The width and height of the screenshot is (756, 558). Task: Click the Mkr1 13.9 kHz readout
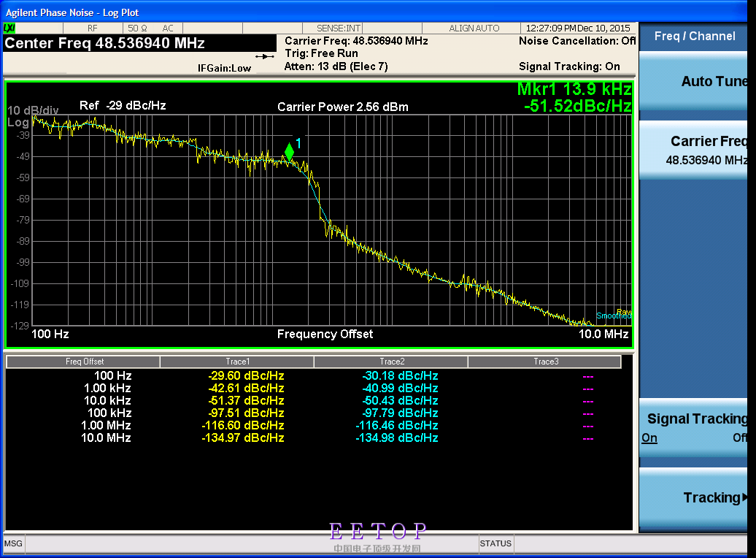pos(574,89)
